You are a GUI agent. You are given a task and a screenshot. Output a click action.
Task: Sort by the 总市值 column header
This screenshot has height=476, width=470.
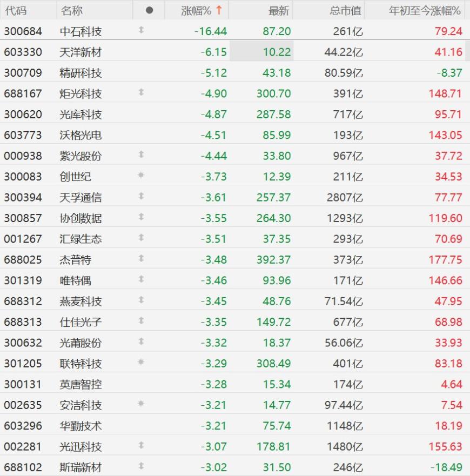pos(346,11)
